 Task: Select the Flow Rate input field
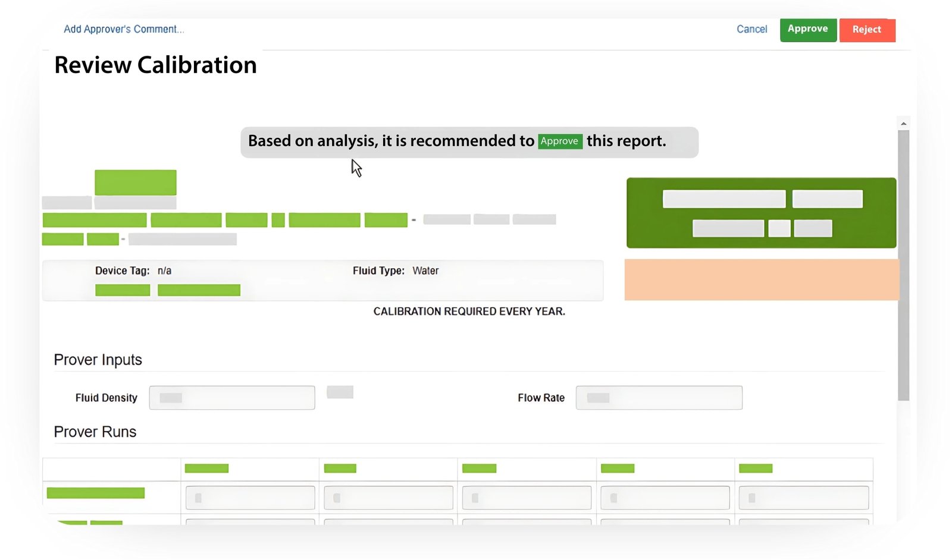[x=659, y=398]
